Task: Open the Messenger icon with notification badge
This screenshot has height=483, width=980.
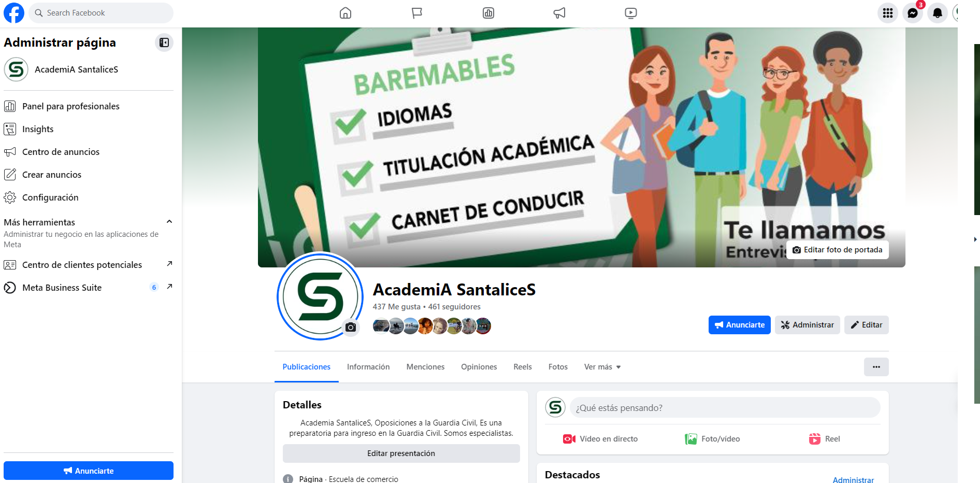Action: pos(913,13)
